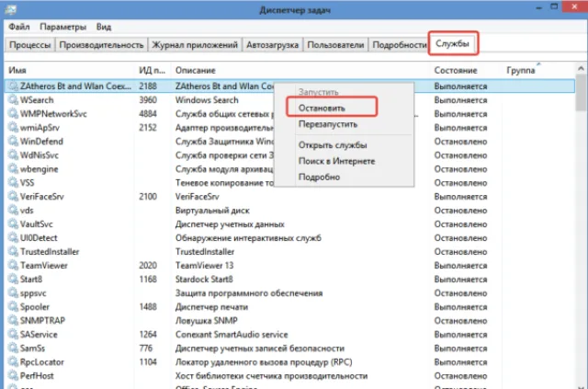Image resolution: width=588 pixels, height=389 pixels.
Task: Select Локатор удаленного вызова процедур description
Action: click(x=264, y=362)
